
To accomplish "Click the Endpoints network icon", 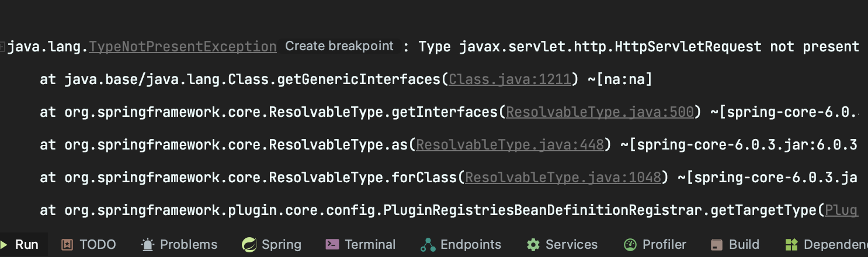I will 428,244.
